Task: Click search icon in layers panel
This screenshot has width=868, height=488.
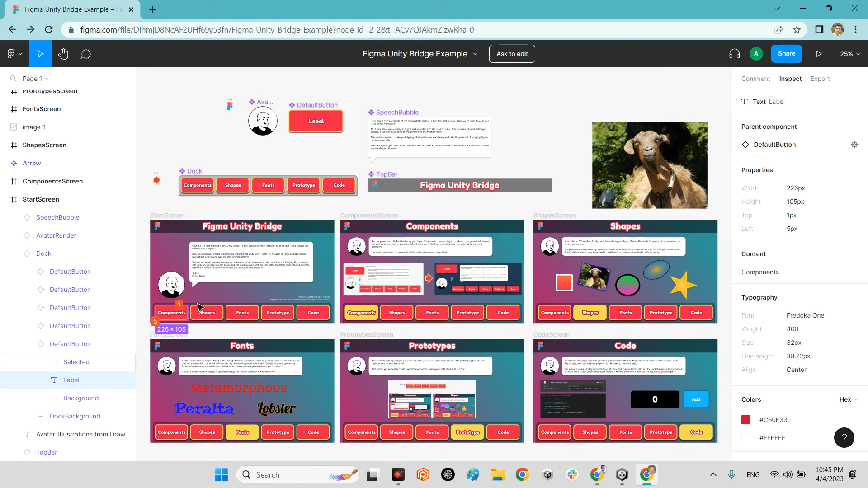Action: coord(13,79)
